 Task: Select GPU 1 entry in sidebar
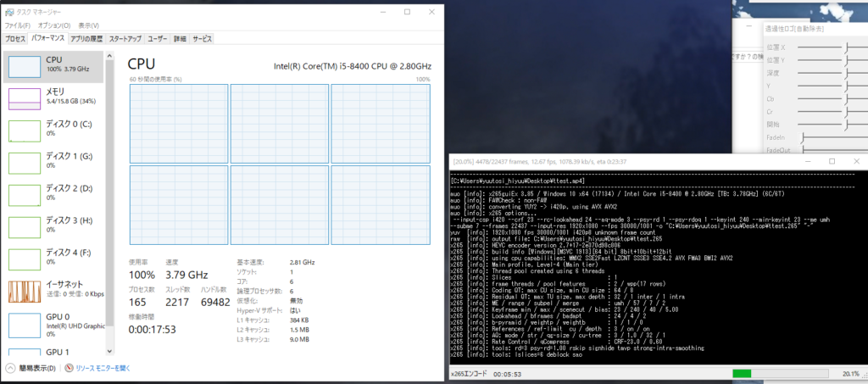point(53,350)
